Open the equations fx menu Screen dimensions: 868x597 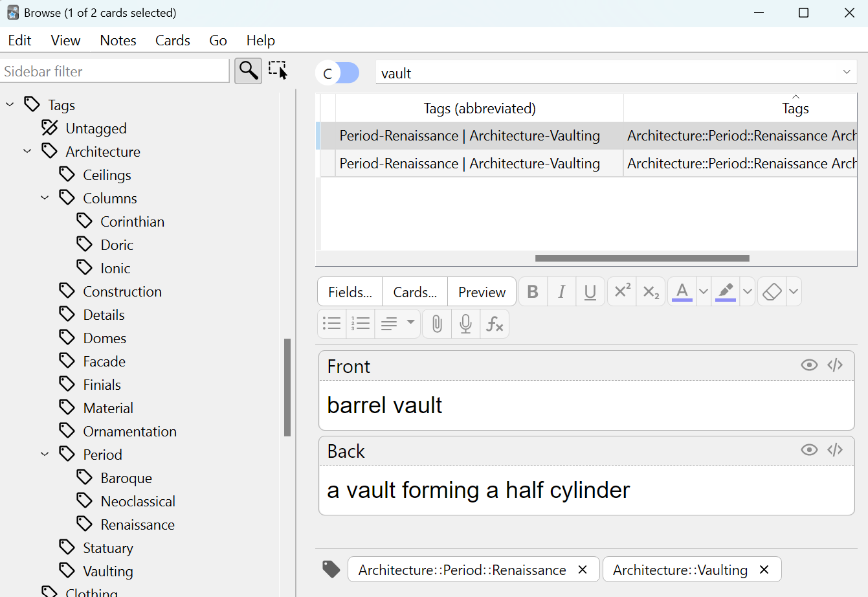click(x=495, y=324)
